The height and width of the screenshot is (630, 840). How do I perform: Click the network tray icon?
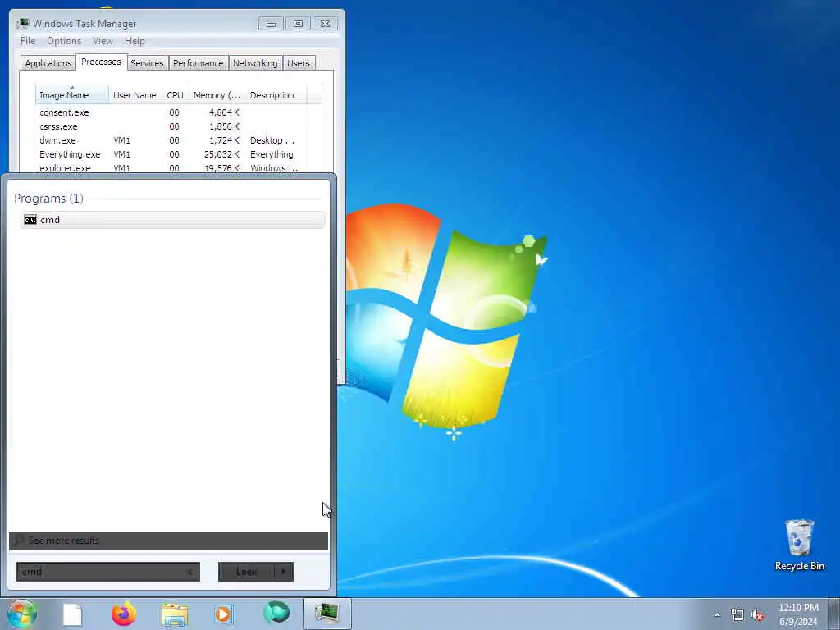click(x=737, y=615)
